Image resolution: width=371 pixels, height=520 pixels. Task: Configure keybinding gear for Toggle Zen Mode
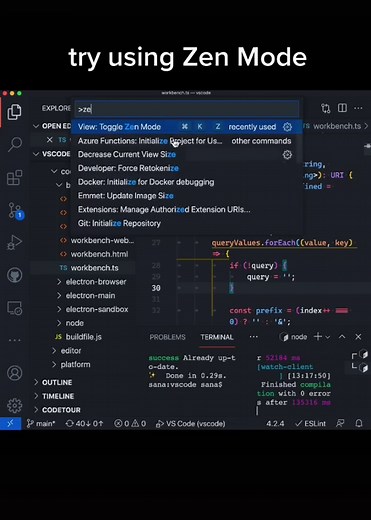click(287, 127)
